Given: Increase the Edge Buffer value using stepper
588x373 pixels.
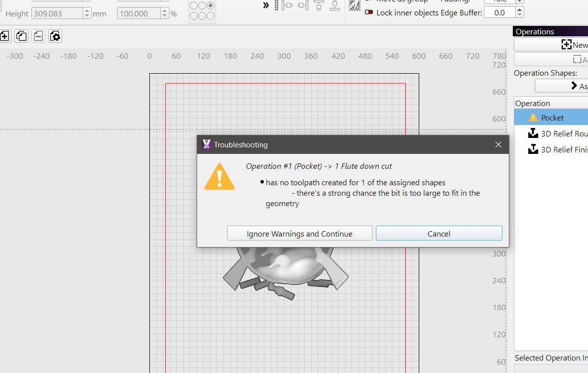Looking at the screenshot, I should (519, 10).
